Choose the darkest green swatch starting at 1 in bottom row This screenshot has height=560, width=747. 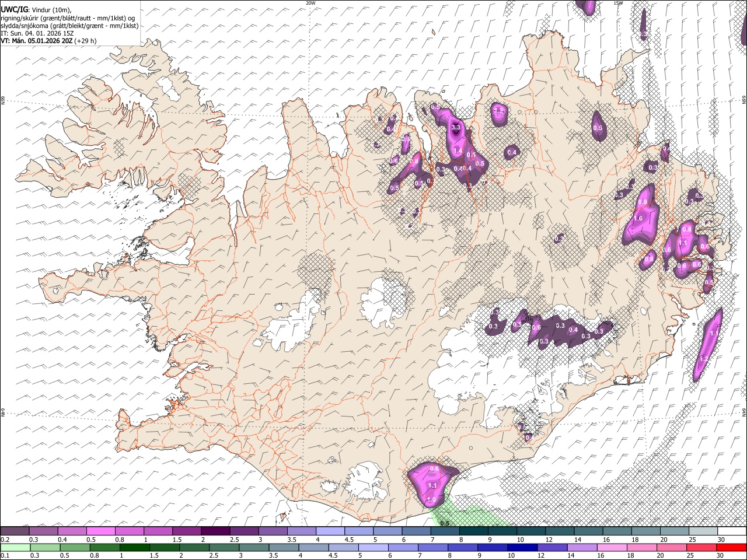point(134,547)
